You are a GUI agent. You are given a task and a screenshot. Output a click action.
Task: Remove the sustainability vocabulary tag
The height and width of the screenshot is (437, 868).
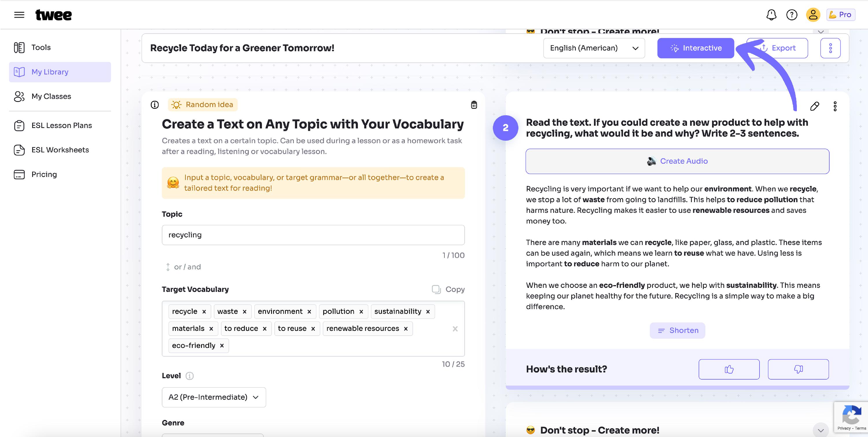point(428,312)
